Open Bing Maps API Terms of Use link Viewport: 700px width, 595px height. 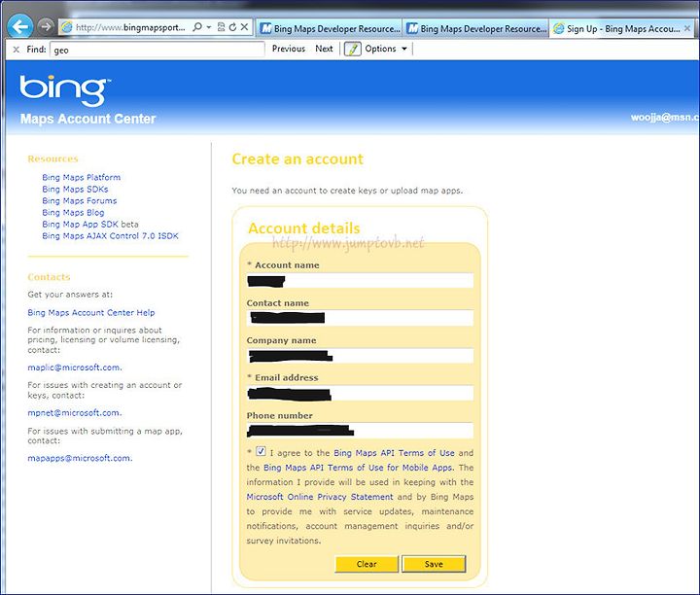(394, 453)
